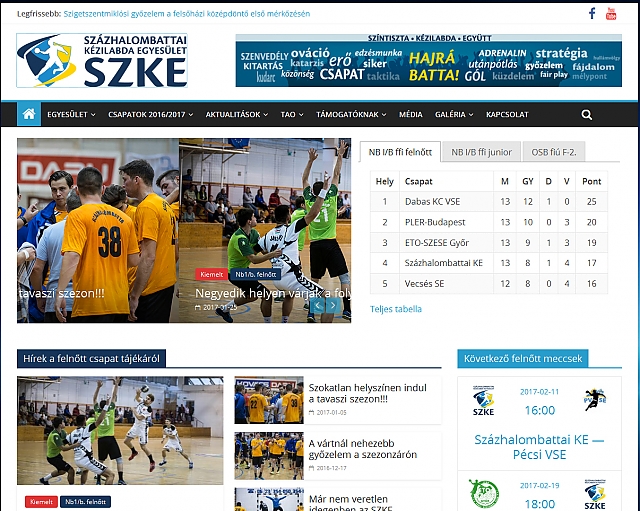Expand Csapatok 2016/2017 dropdown
This screenshot has height=511, width=640.
click(x=151, y=115)
